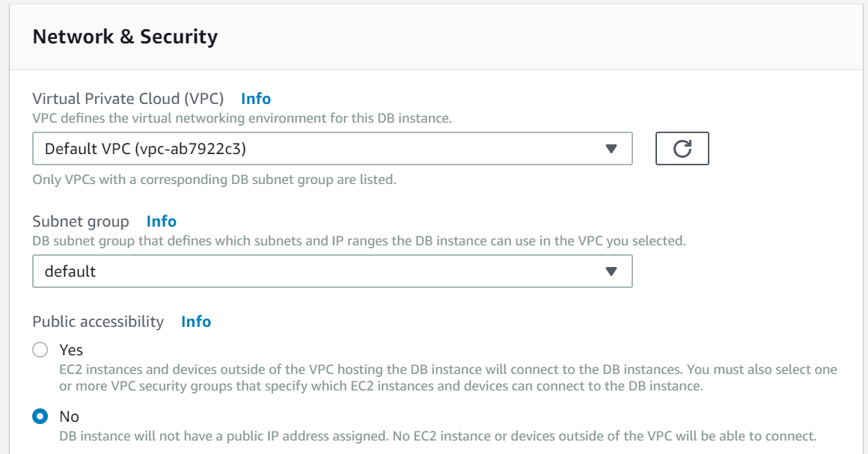Click the Public accessibility field label
This screenshot has height=454, width=868.
(98, 322)
